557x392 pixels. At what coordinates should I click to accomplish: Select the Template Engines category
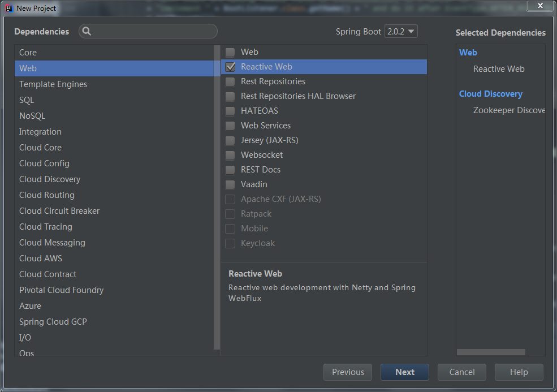(x=53, y=84)
